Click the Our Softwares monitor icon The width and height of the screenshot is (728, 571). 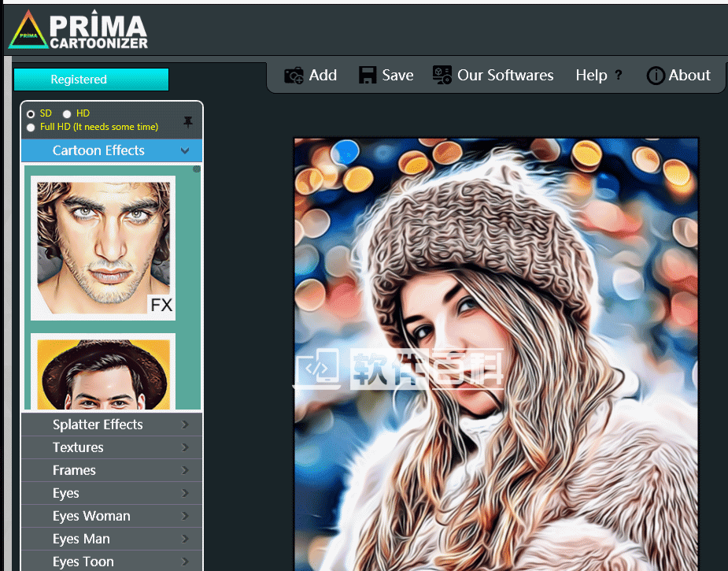tap(442, 76)
